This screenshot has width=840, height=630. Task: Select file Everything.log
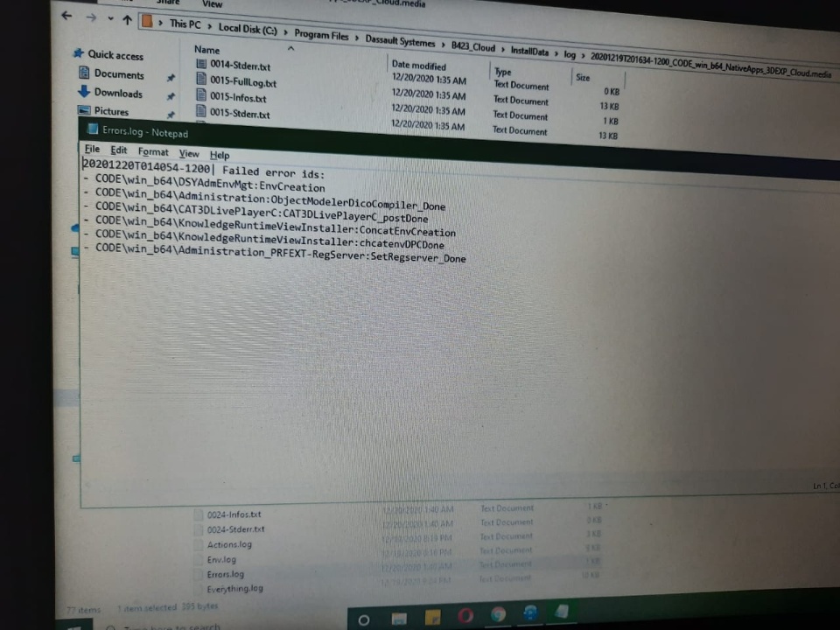pos(234,588)
